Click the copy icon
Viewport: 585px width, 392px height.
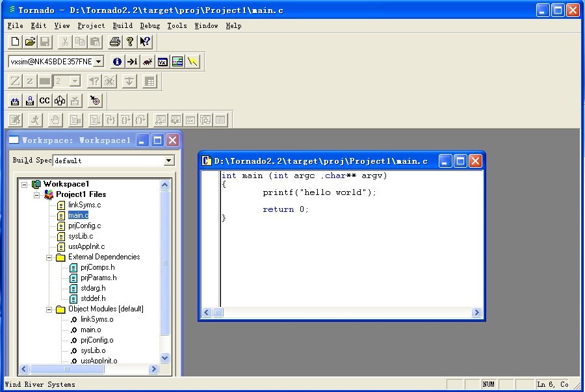coord(80,42)
